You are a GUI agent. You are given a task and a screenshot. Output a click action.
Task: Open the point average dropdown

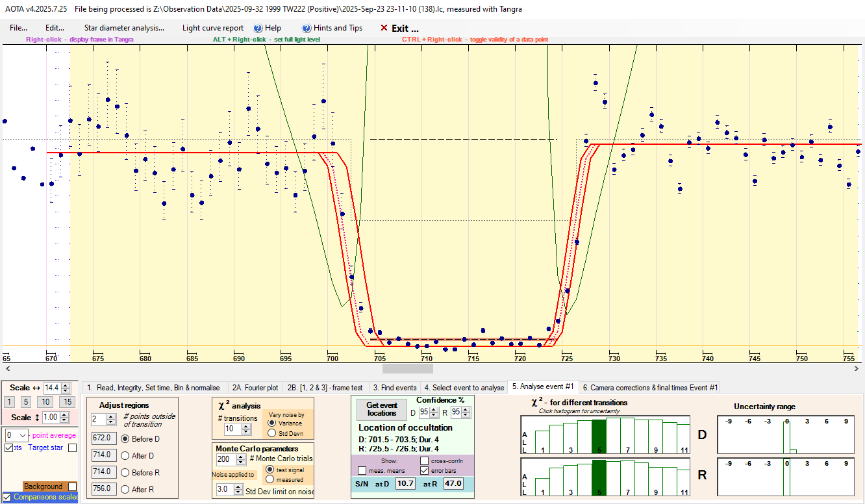17,435
